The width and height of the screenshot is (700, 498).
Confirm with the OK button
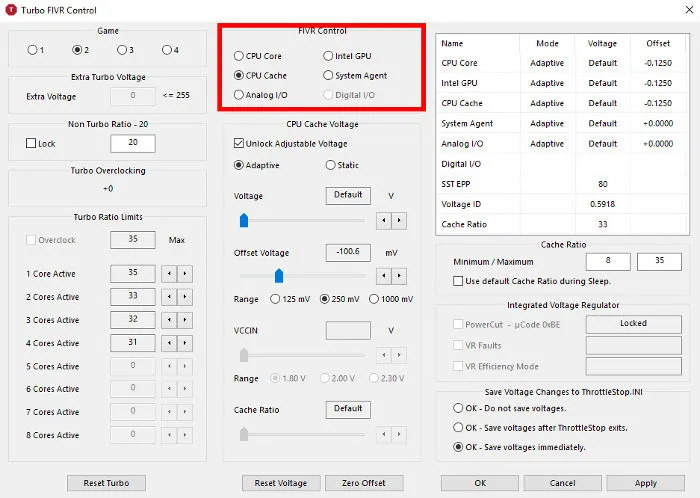pyautogui.click(x=480, y=483)
